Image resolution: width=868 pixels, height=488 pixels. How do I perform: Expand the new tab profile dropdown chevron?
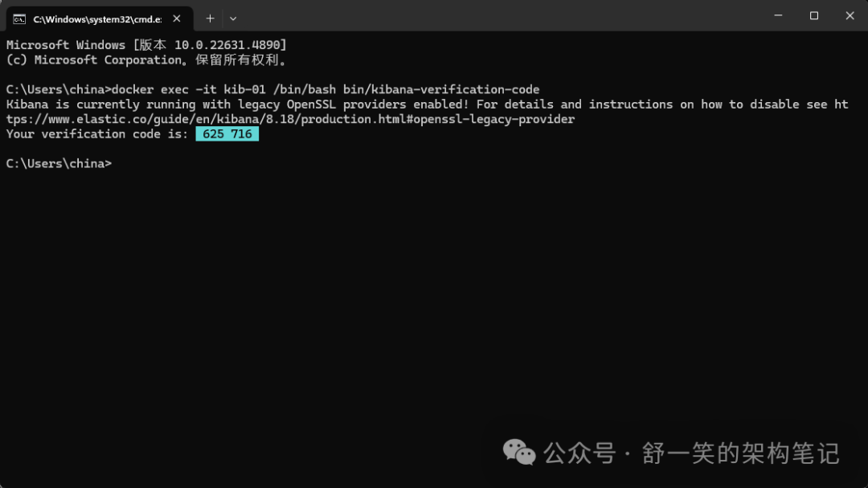click(x=233, y=18)
